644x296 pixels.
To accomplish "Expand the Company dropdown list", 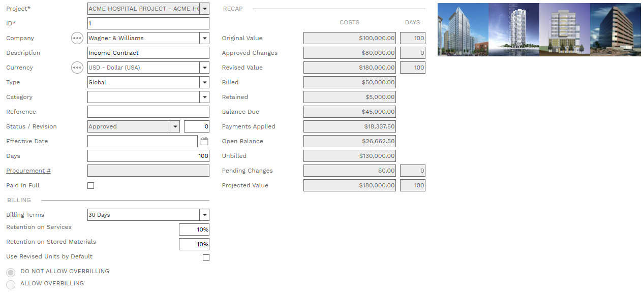I will [x=204, y=38].
